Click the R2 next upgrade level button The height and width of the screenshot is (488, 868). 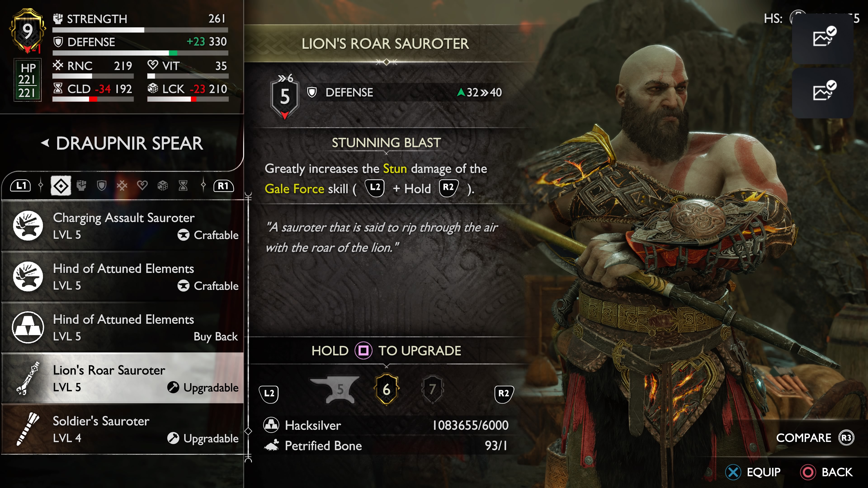tap(504, 393)
